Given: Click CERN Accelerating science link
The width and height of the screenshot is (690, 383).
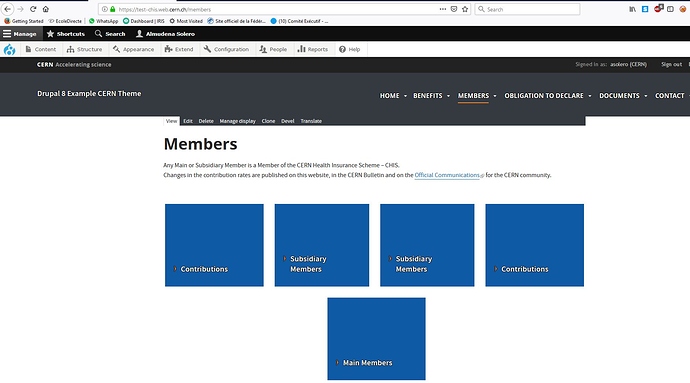Looking at the screenshot, I should [x=74, y=64].
